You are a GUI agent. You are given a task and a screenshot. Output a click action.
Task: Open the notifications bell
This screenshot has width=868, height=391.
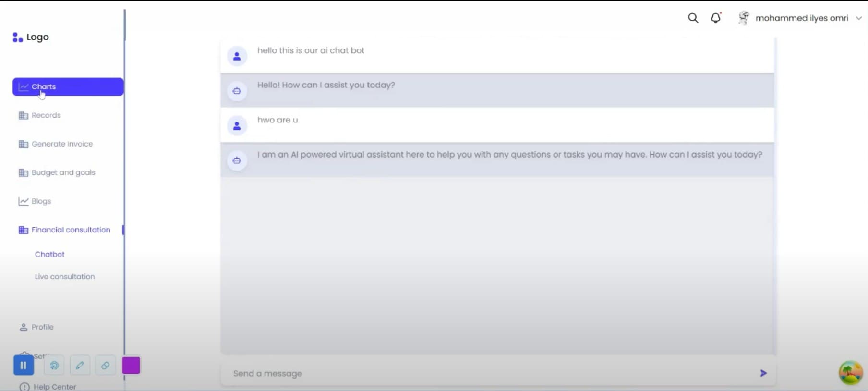pos(715,18)
